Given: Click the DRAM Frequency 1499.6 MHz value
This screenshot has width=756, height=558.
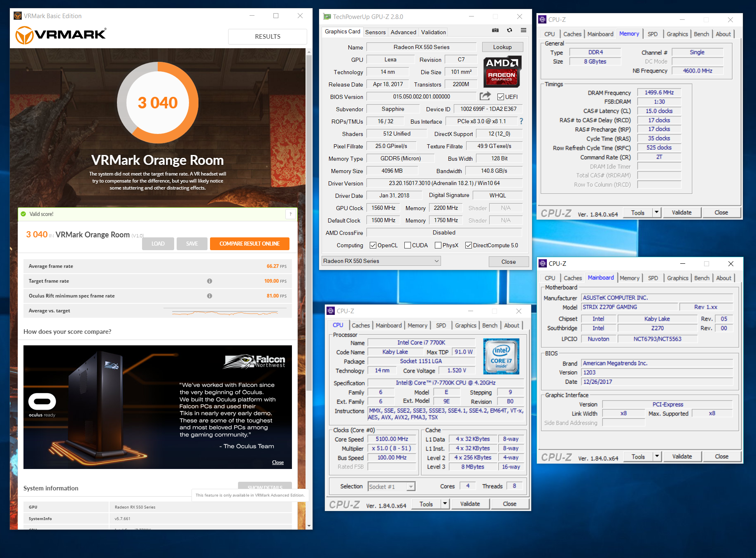Looking at the screenshot, I should click(659, 92).
